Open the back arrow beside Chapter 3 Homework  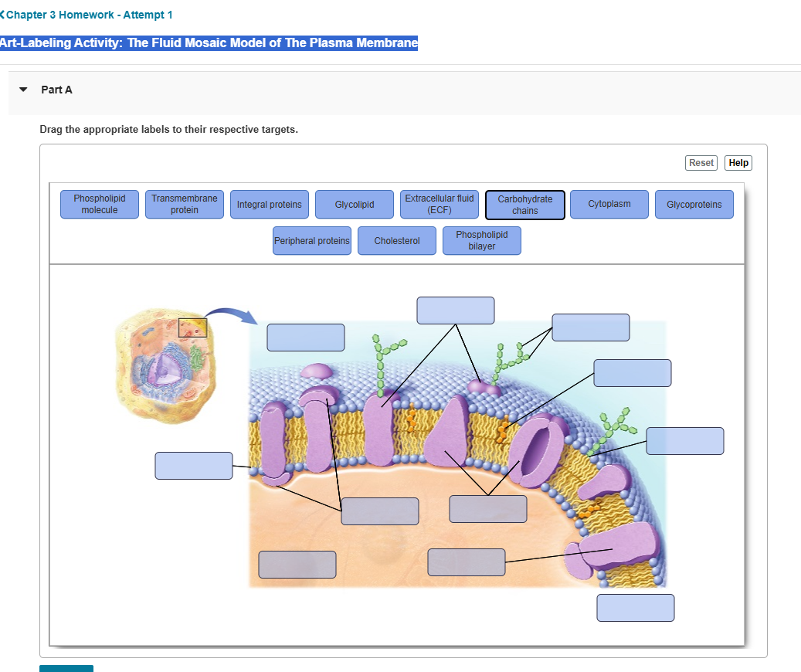[x=5, y=15]
